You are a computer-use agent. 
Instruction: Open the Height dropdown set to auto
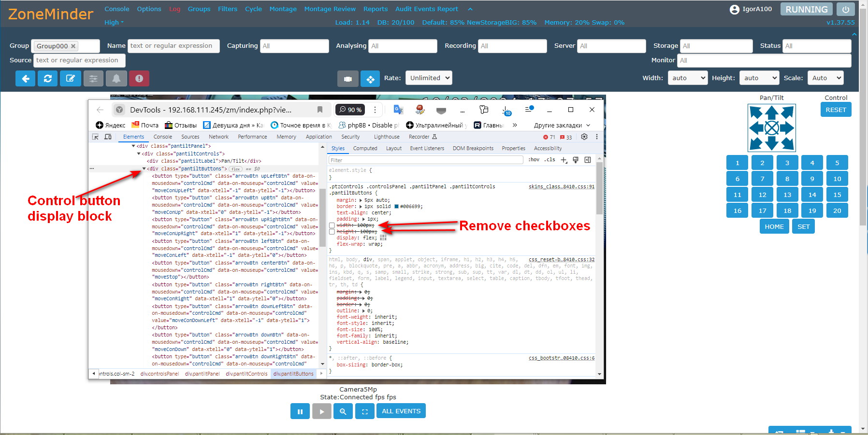pyautogui.click(x=759, y=78)
